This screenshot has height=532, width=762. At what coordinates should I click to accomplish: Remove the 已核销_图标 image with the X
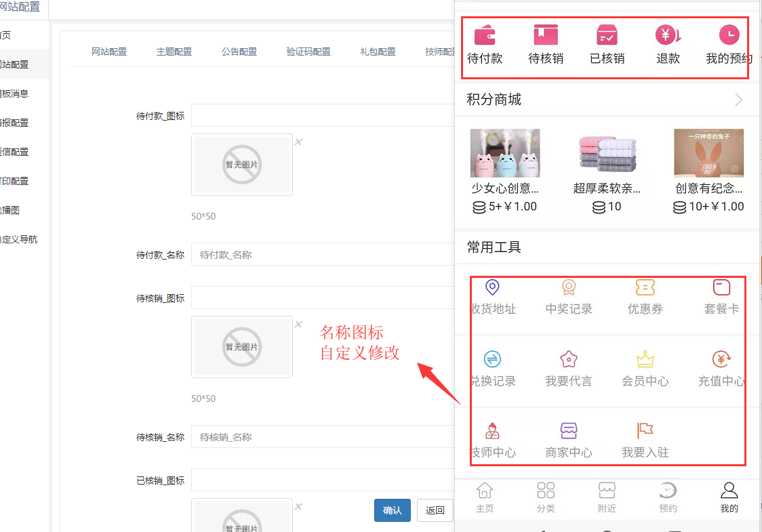point(298,506)
